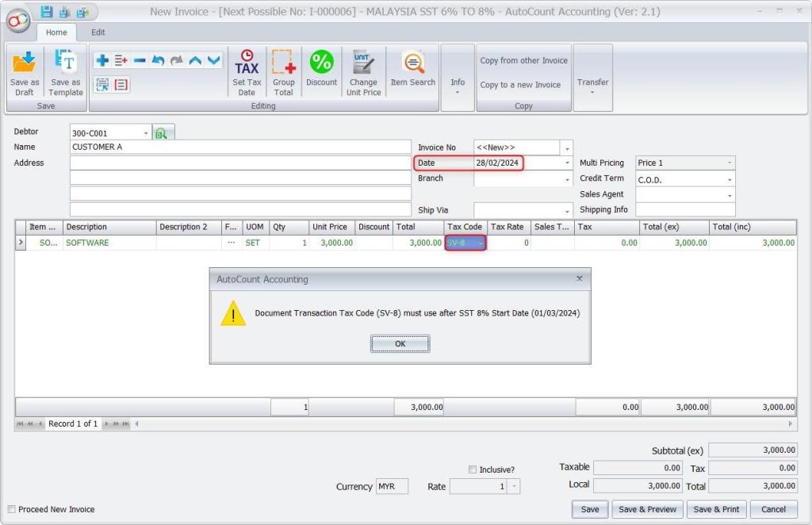
Task: Open the Group Total tool
Action: pos(284,70)
